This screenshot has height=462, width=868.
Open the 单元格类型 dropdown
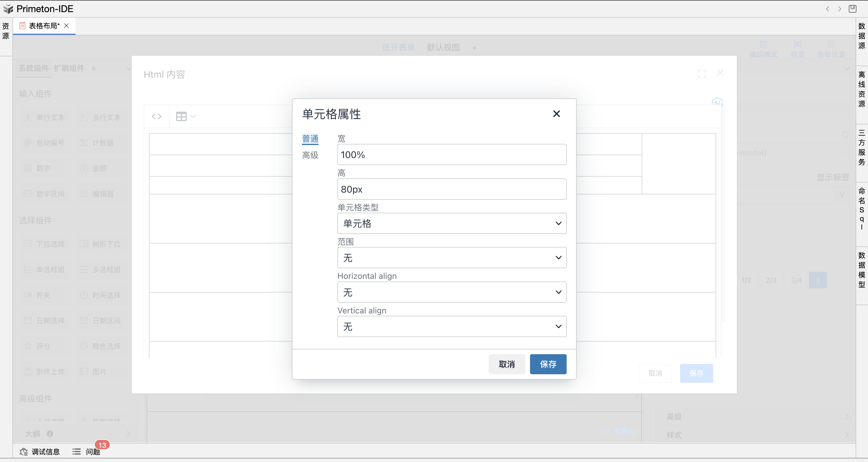(451, 223)
